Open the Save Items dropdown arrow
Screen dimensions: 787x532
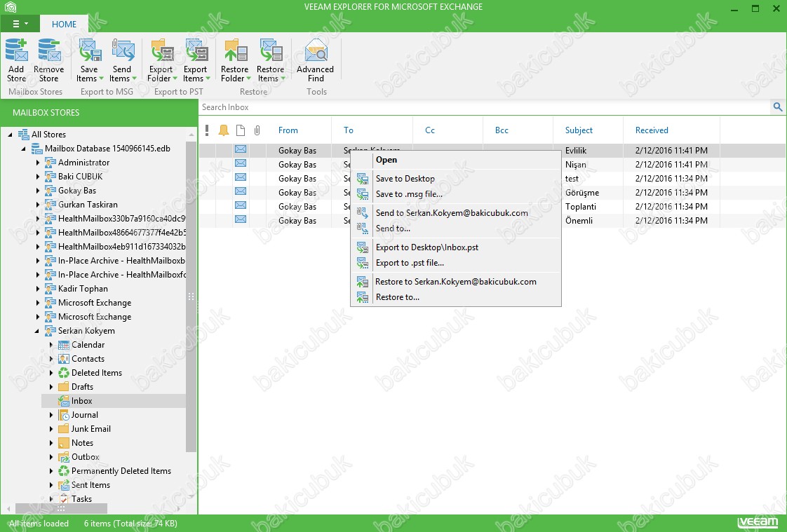pyautogui.click(x=102, y=79)
